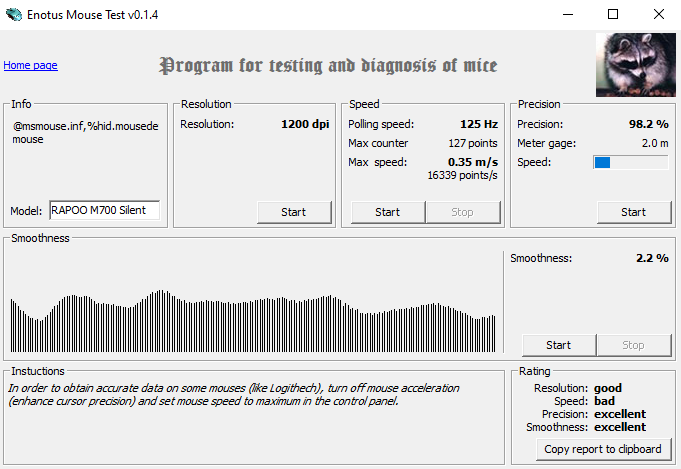Click the disabled Stop button in Smoothness panel
The width and height of the screenshot is (681, 469).
(x=634, y=345)
